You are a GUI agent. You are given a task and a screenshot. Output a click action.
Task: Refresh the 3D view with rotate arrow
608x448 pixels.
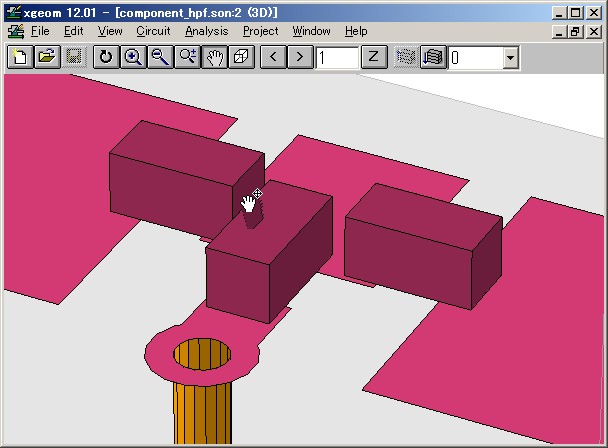106,57
